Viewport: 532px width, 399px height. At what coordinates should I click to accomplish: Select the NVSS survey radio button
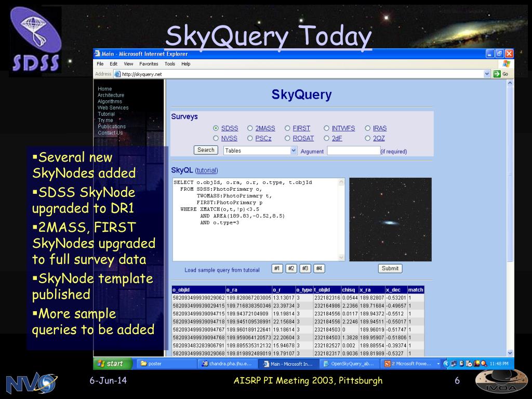(216, 138)
